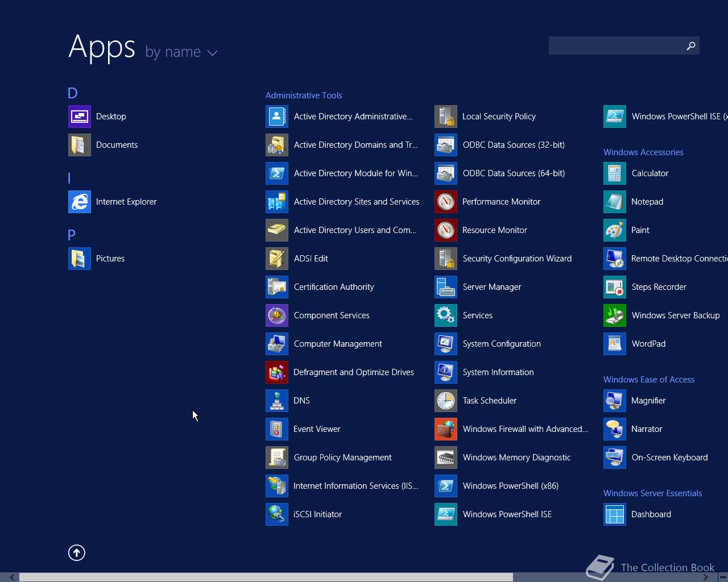This screenshot has width=728, height=582.
Task: Open System Configuration icon
Action: point(446,344)
